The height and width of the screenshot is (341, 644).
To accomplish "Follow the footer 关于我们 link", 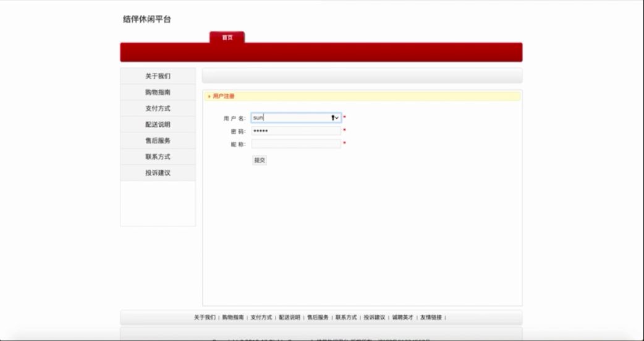I will pos(205,317).
